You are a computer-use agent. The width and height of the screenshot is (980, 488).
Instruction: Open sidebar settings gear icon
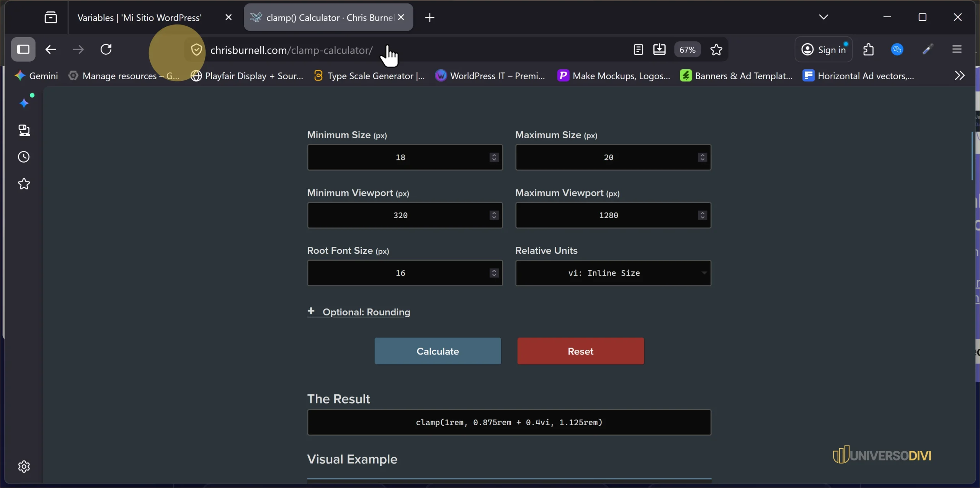coord(24,467)
